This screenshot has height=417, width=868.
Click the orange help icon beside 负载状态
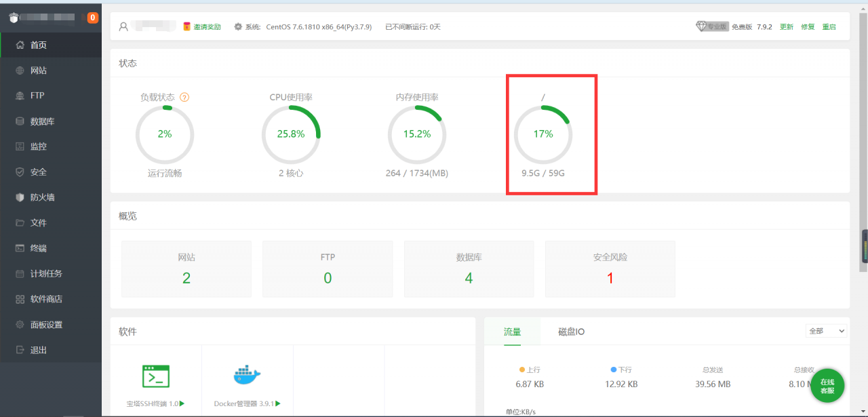[x=184, y=97]
